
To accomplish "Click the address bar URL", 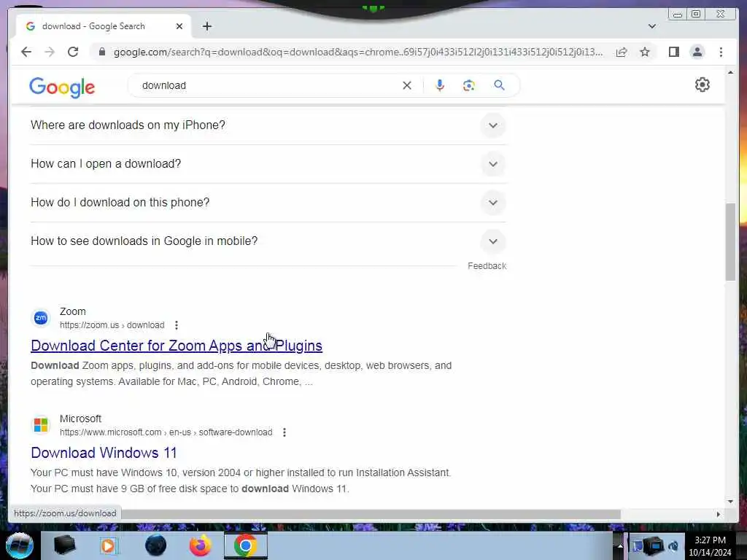I will [358, 52].
